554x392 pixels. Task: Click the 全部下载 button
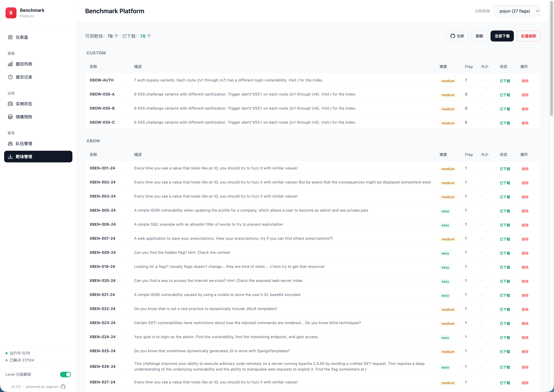[x=502, y=36]
